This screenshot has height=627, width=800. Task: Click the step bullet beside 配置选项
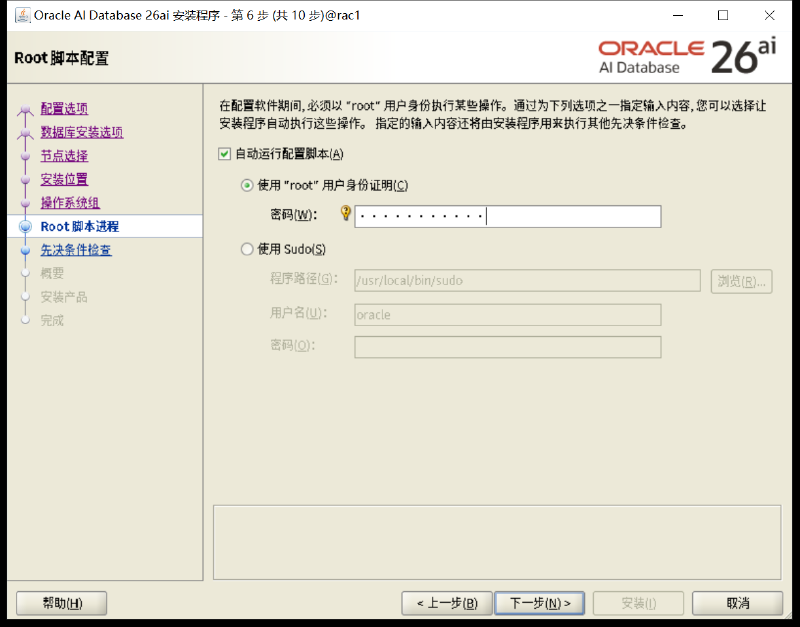(x=26, y=110)
